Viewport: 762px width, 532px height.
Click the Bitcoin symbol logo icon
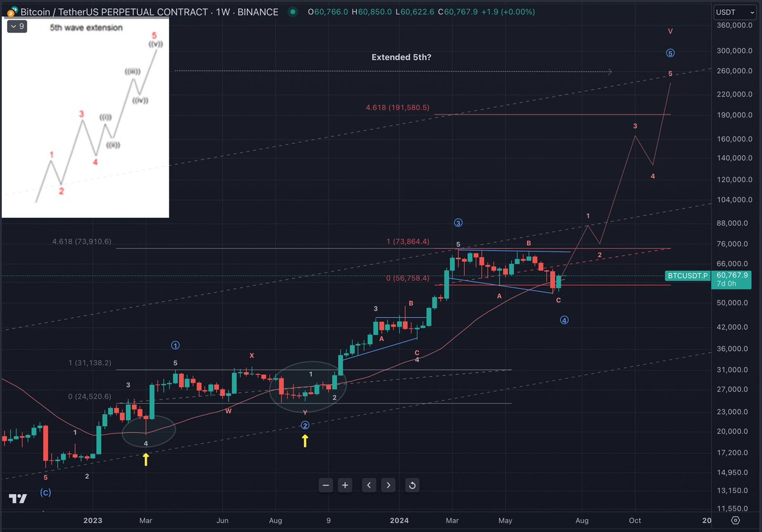tap(11, 12)
